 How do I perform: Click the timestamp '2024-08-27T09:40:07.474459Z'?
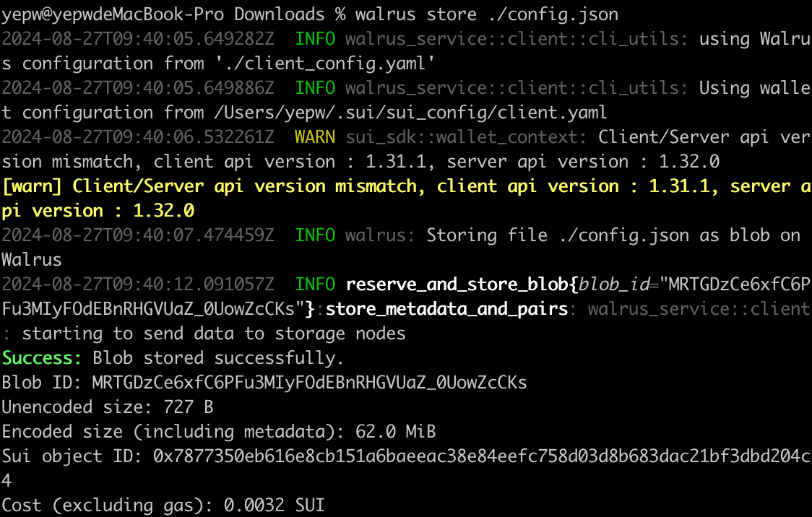(x=138, y=235)
